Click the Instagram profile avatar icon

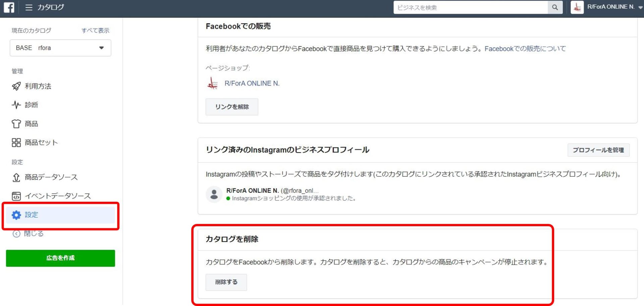click(214, 194)
